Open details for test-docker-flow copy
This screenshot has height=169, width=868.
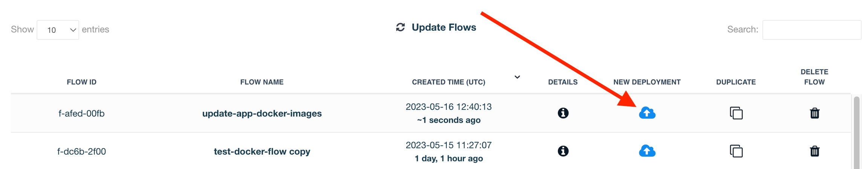tap(563, 151)
